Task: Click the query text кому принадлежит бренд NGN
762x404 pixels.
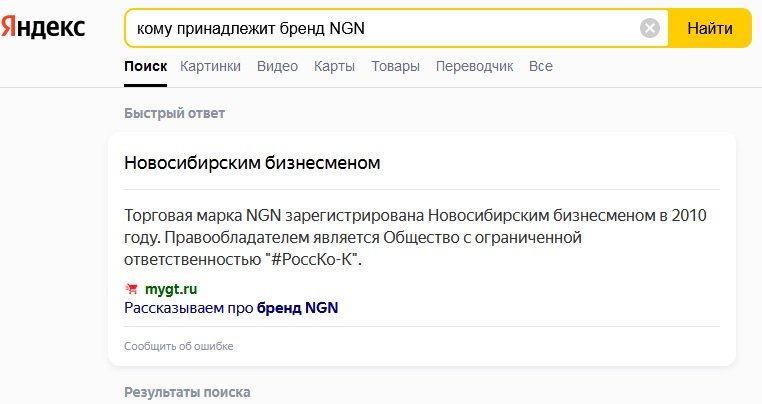Action: (251, 29)
